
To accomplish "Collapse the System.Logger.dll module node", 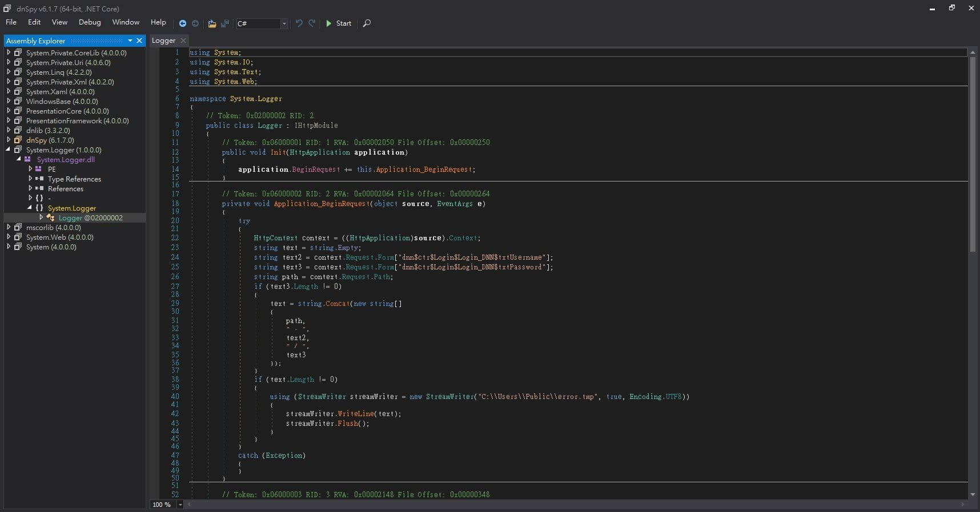I will point(19,159).
